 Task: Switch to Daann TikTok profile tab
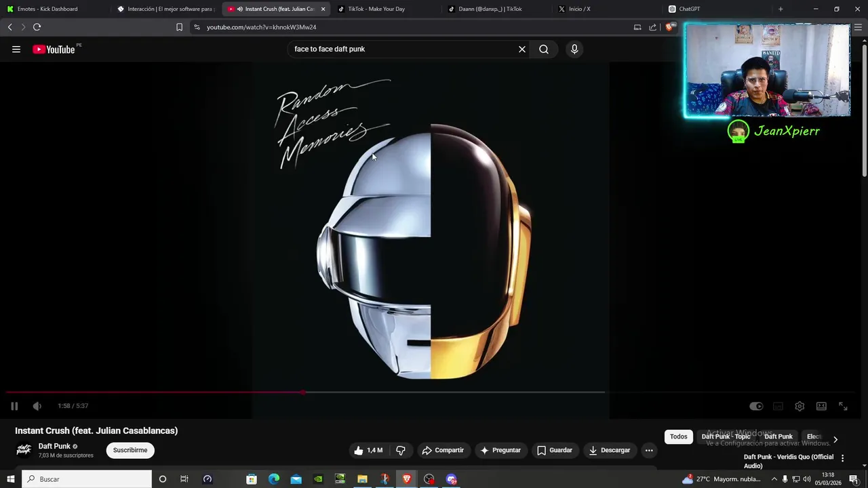coord(496,9)
